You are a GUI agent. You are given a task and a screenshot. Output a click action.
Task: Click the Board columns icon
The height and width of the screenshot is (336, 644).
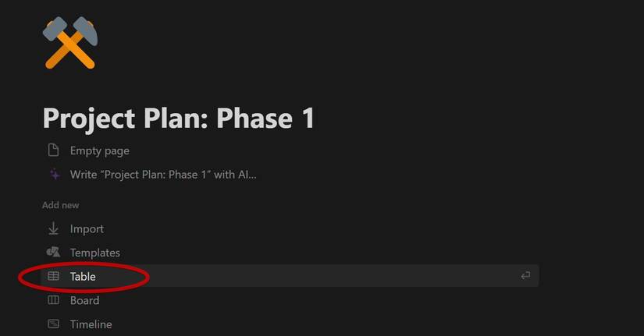pos(53,300)
